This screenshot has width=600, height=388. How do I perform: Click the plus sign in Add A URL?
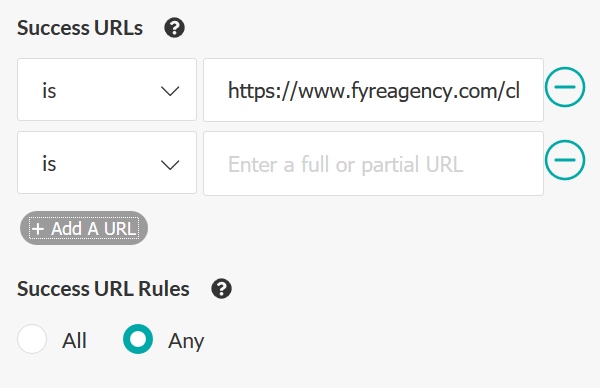38,229
